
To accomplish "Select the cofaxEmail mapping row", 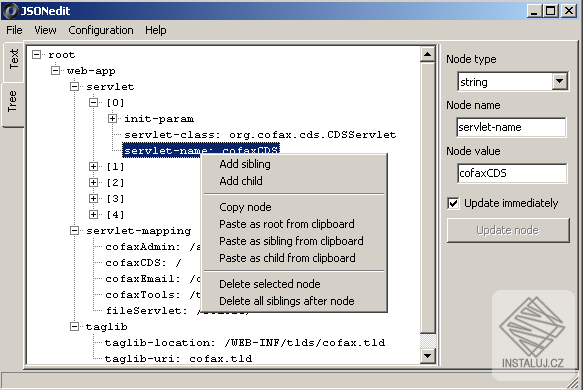I will (153, 278).
